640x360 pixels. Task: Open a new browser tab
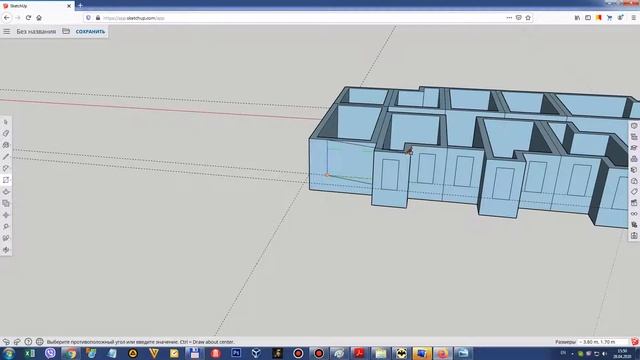[x=80, y=6]
